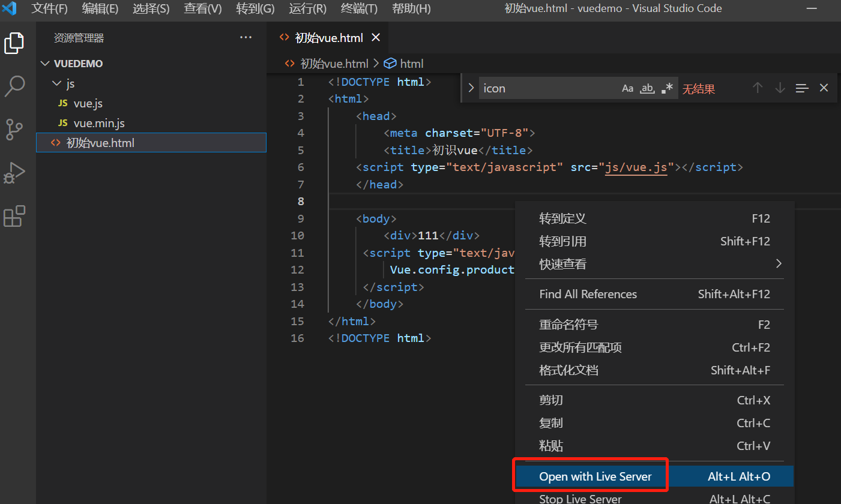Image resolution: width=841 pixels, height=504 pixels.
Task: Open the Run and Debug view
Action: click(x=14, y=173)
